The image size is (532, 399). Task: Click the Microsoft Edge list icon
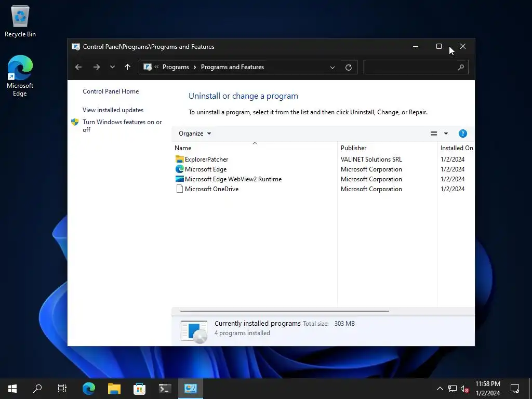click(179, 169)
